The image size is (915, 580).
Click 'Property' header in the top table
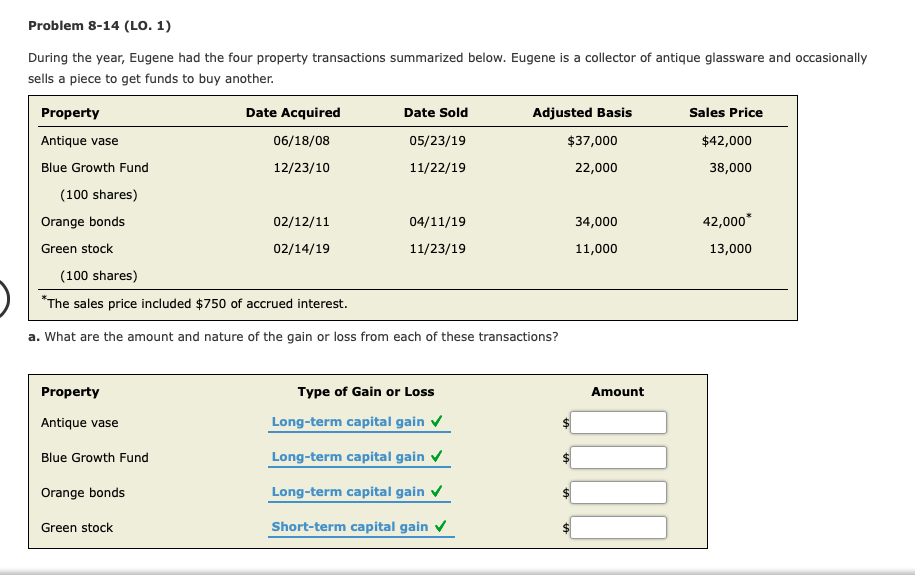[x=70, y=113]
